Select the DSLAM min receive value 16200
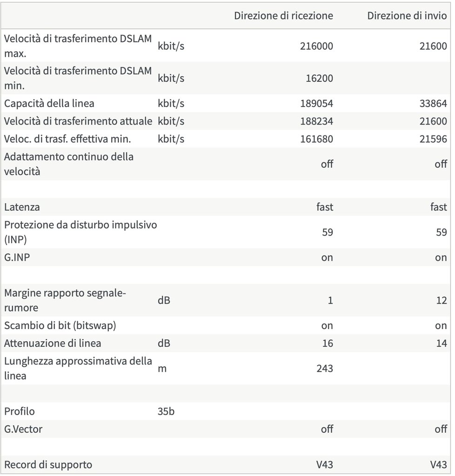Image resolution: width=455 pixels, height=476 pixels. [x=319, y=78]
